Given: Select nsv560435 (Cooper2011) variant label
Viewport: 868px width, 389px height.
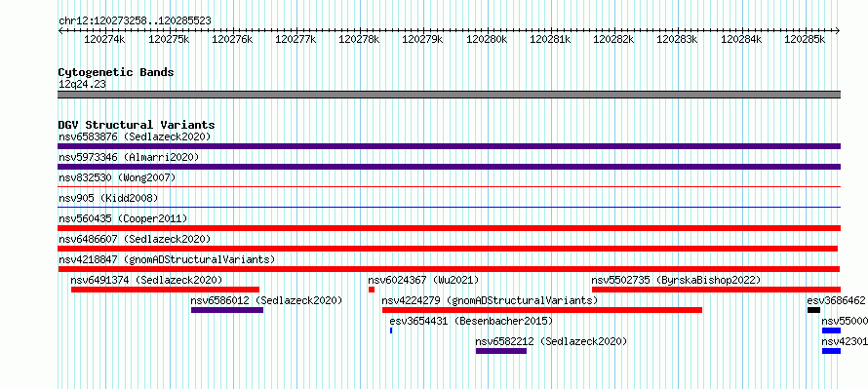Looking at the screenshot, I should coord(123,218).
